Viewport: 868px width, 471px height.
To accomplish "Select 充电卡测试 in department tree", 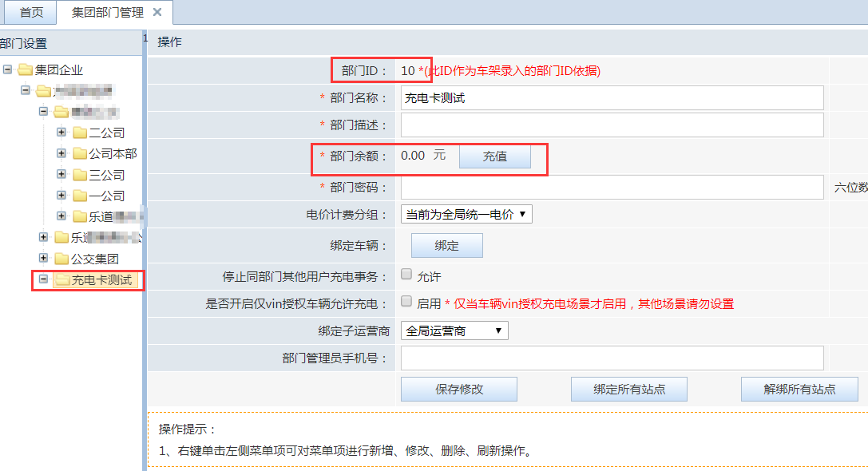I will (x=101, y=280).
